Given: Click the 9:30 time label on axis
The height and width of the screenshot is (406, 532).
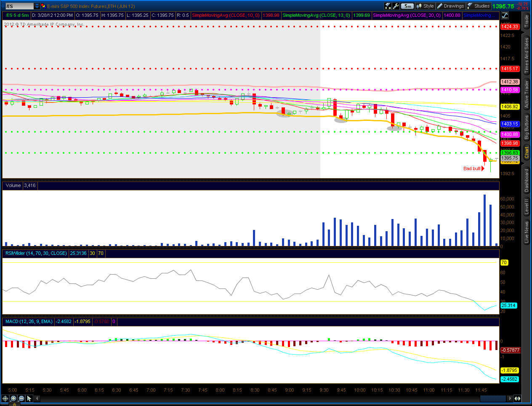Looking at the screenshot, I should coord(324,390).
